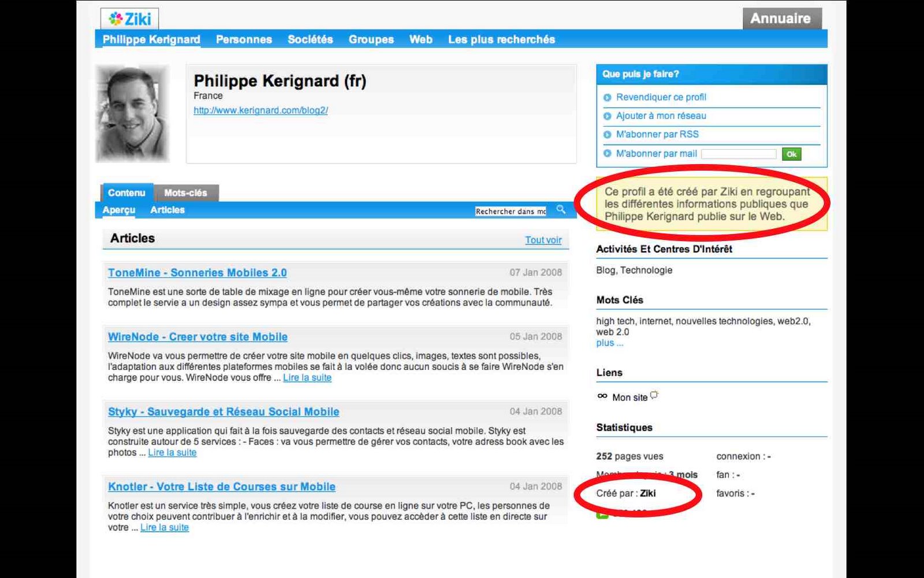Click Lire la suite for Styky article

tap(172, 453)
